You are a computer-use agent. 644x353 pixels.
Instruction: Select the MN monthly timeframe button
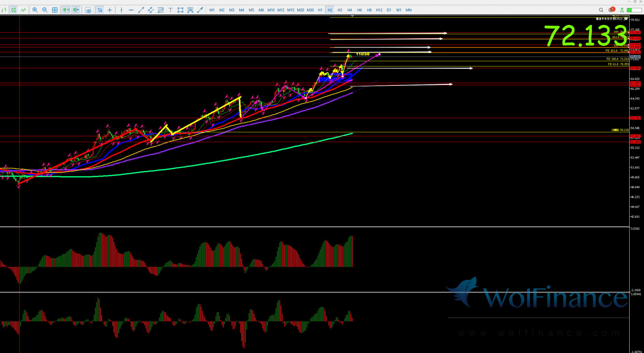click(x=409, y=10)
